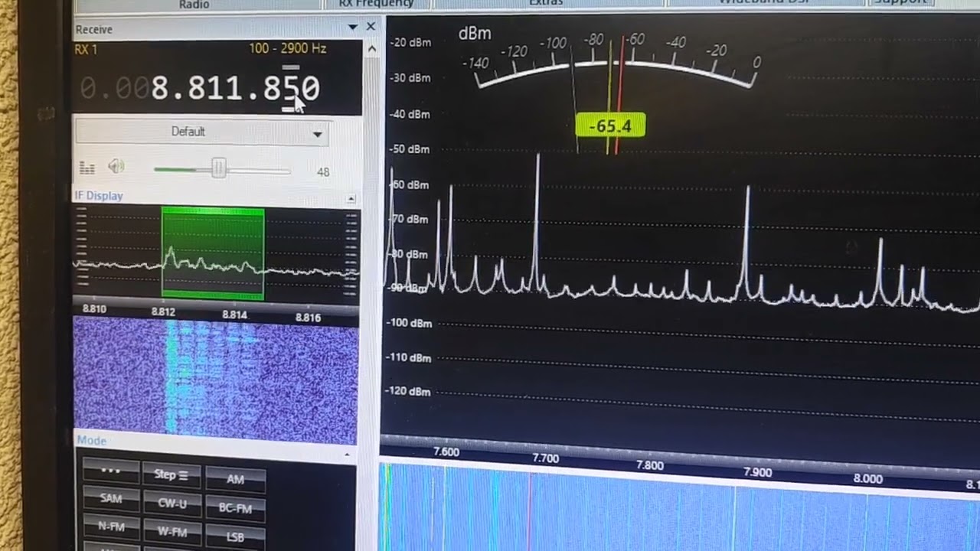This screenshot has width=980, height=551.
Task: Close the Receive panel with the X
Action: pyautogui.click(x=371, y=27)
